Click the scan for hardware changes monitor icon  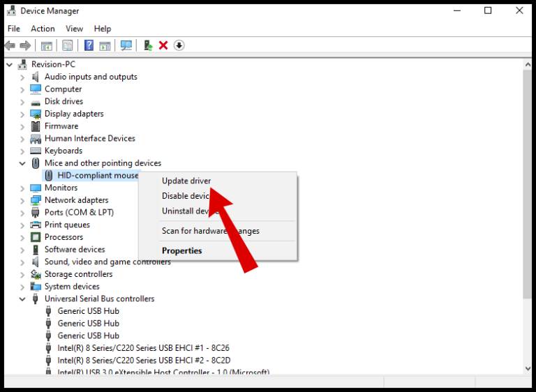pyautogui.click(x=126, y=45)
